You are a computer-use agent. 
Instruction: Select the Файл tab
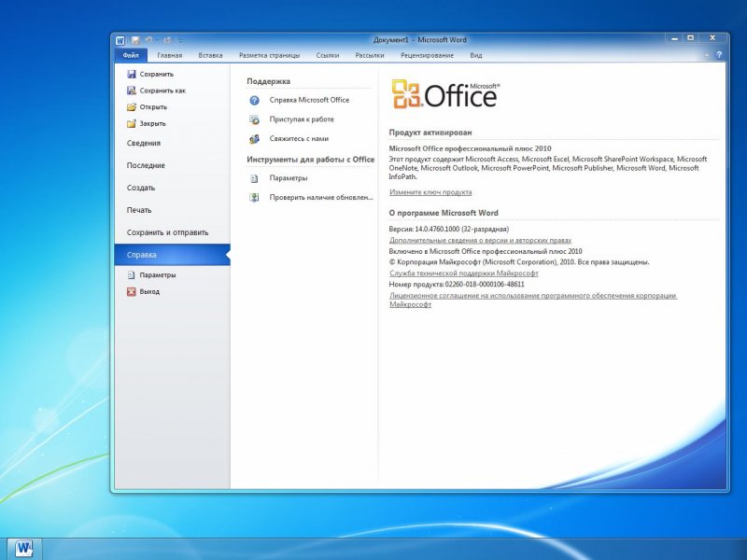131,55
